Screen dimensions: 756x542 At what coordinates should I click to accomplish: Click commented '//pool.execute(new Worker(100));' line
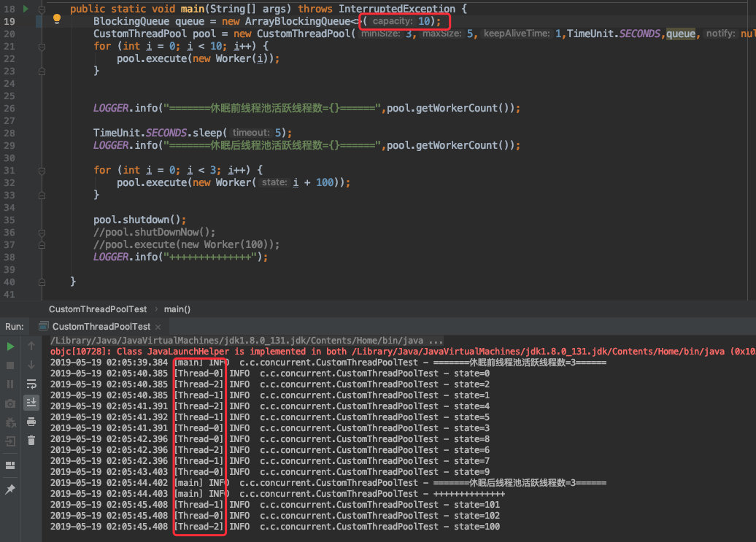[x=186, y=245]
